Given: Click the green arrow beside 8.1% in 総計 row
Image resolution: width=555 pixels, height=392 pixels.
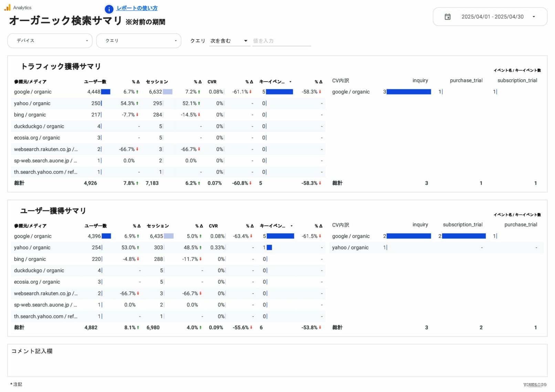Looking at the screenshot, I should [x=138, y=327].
